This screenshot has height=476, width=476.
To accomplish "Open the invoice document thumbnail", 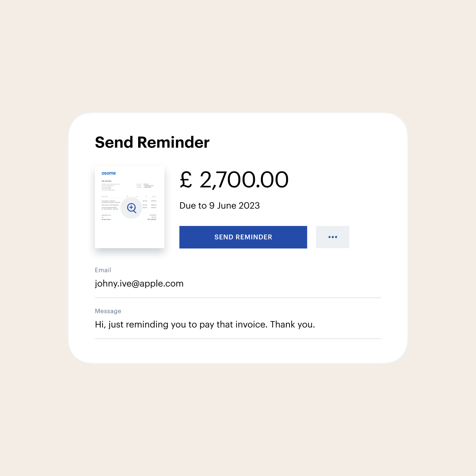I will (x=130, y=207).
